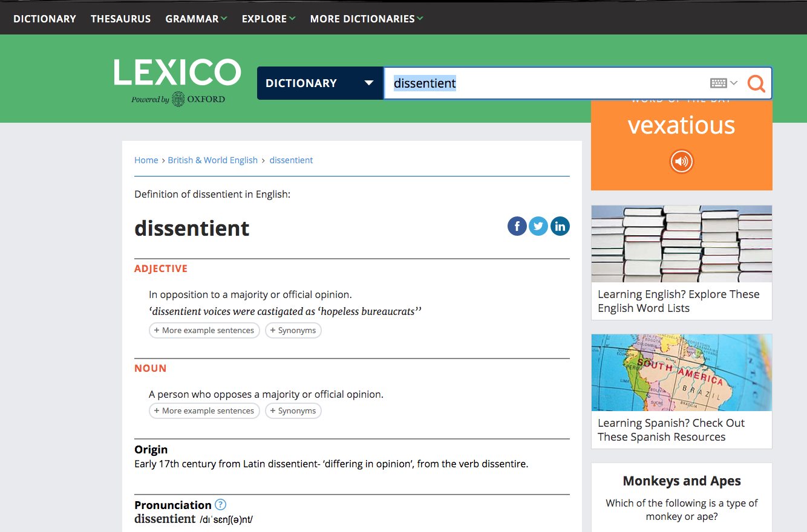Viewport: 807px width, 532px height.
Task: Share the definition on Facebook
Action: click(x=517, y=226)
